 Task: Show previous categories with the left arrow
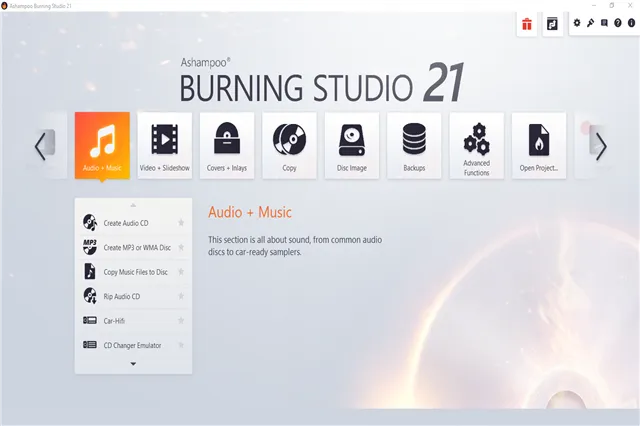40,146
